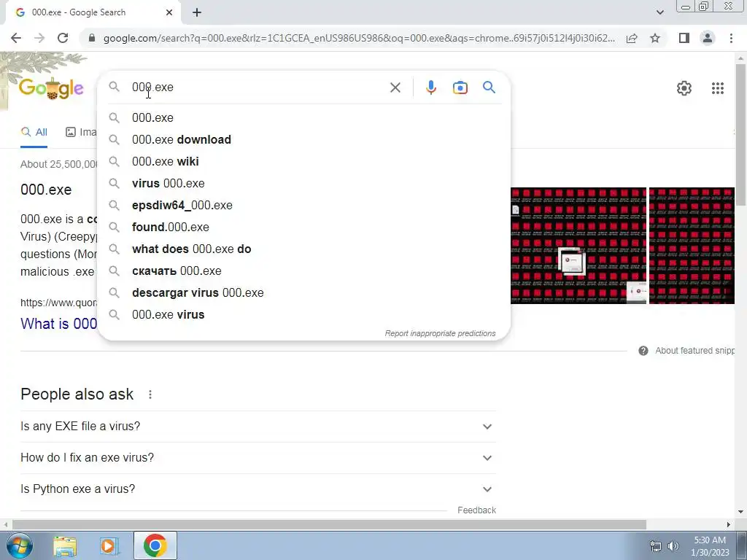Submit search with blue magnifier icon

coord(489,87)
